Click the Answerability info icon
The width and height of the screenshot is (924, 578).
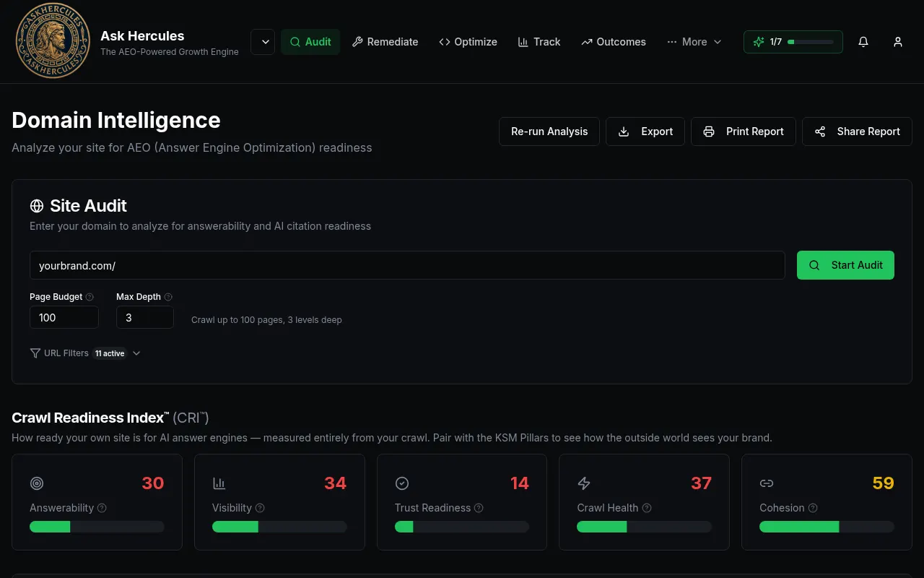pyautogui.click(x=102, y=508)
